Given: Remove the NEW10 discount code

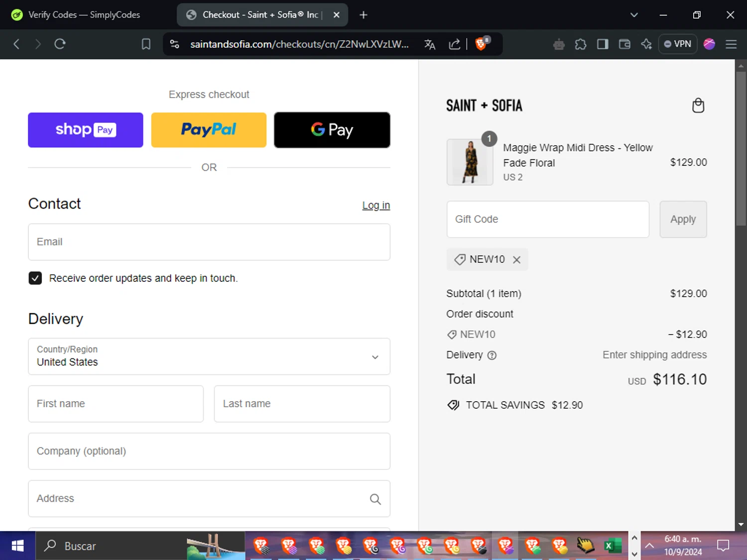Looking at the screenshot, I should [516, 260].
